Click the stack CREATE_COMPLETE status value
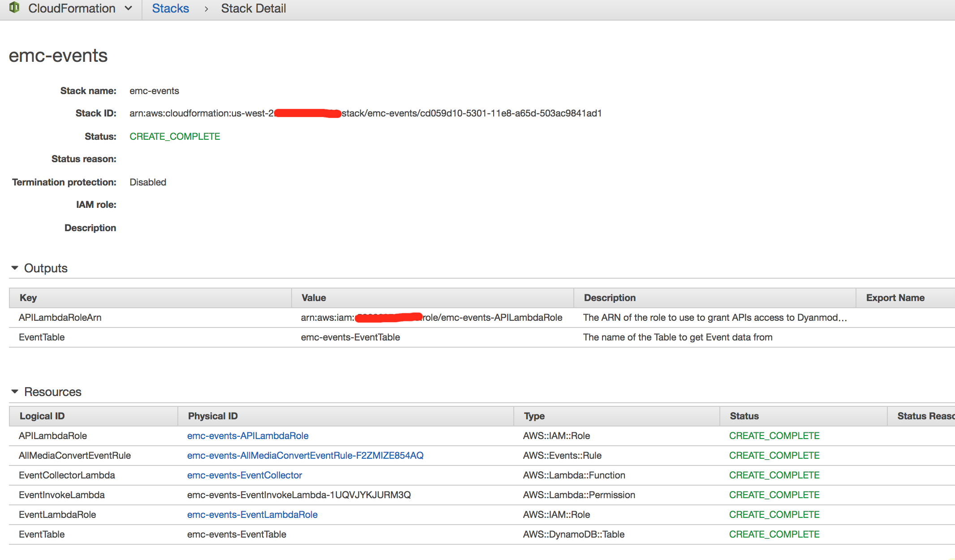 [175, 137]
